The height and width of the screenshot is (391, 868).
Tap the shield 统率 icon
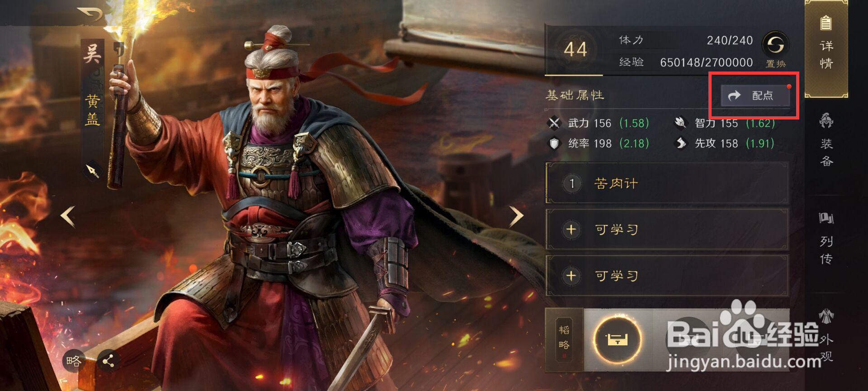554,143
